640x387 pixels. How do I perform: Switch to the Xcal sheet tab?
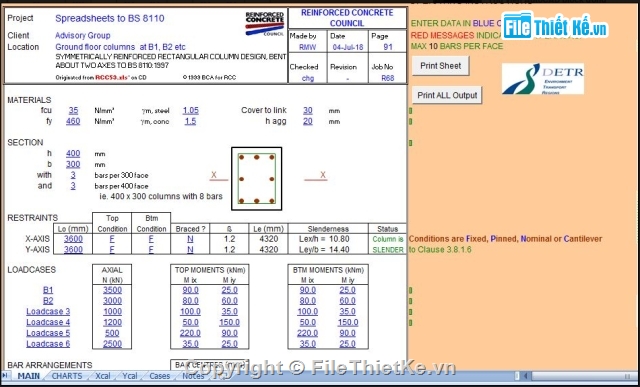pyautogui.click(x=102, y=376)
